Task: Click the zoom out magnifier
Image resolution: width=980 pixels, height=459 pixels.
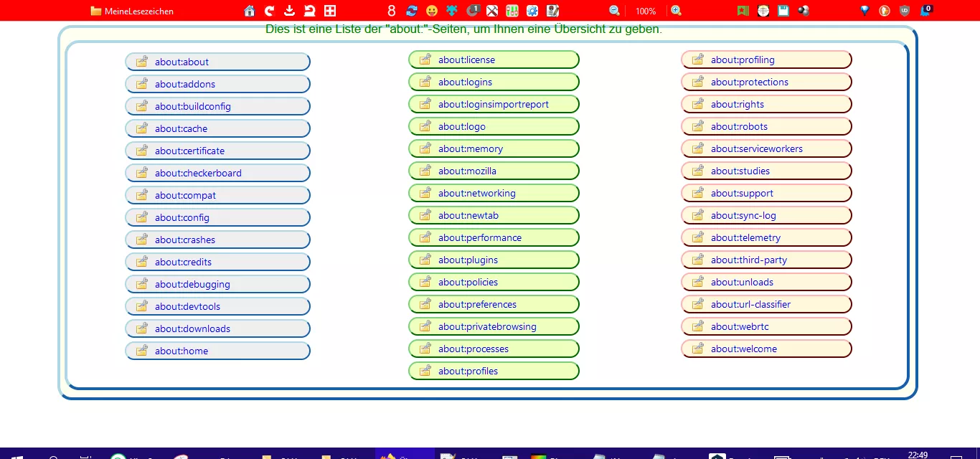Action: (615, 11)
